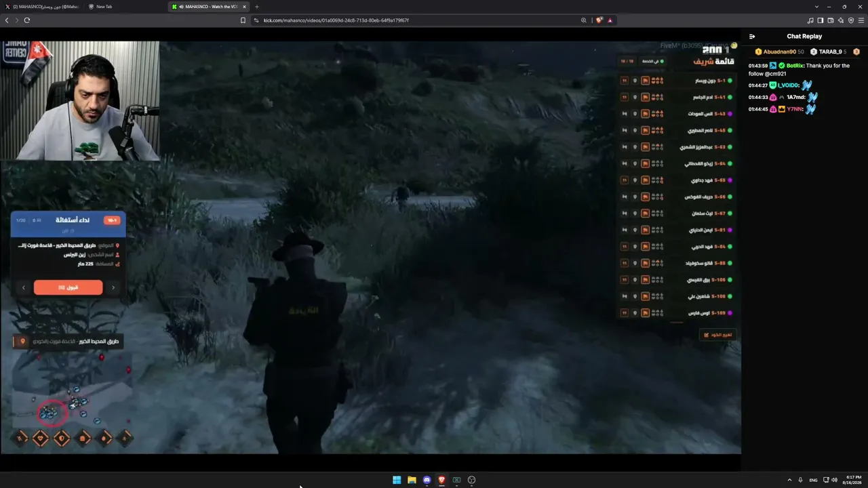This screenshot has width=868, height=488.
Task: Click Y7NN username in chat
Action: click(795, 109)
